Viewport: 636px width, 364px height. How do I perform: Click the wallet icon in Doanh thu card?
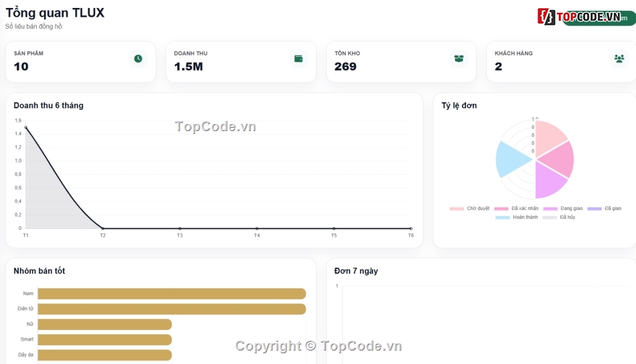tap(299, 59)
